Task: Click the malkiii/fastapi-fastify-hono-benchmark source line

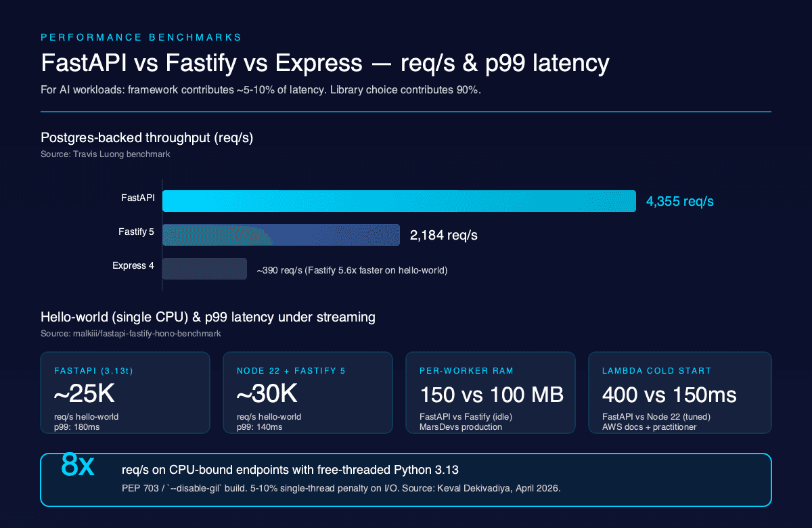Action: click(x=131, y=334)
